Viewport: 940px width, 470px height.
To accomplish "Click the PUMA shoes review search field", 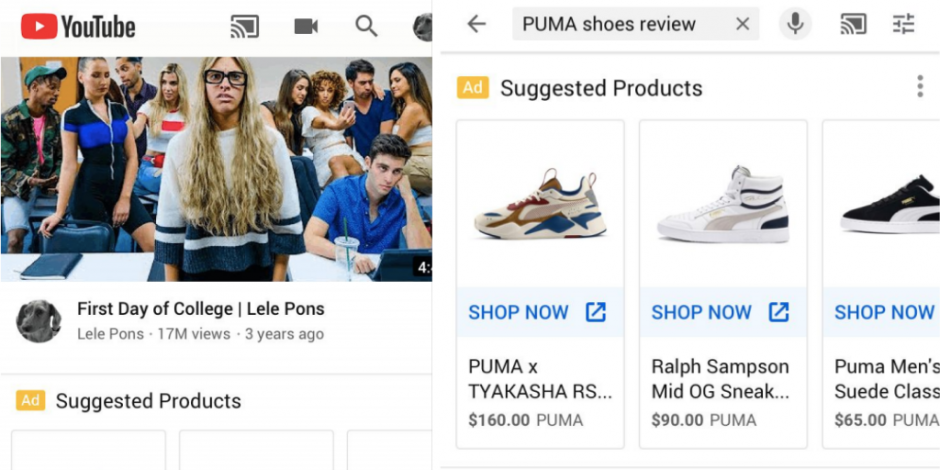I will tap(623, 24).
